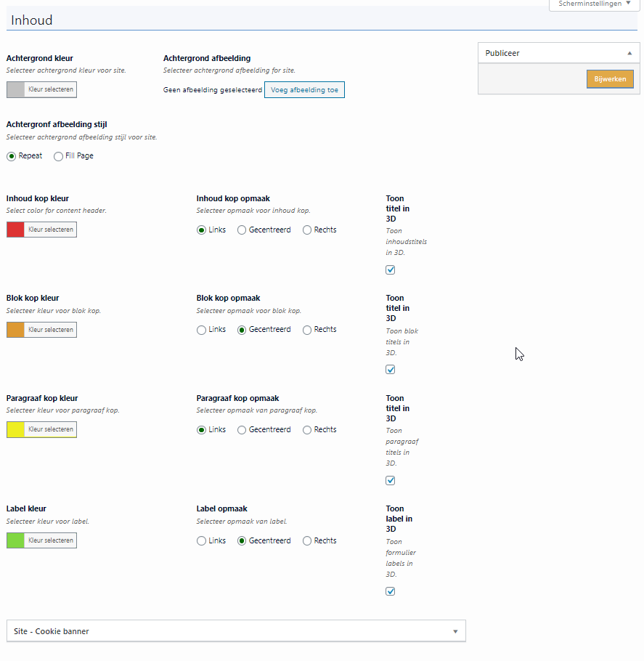
Task: Choose Gecentreerd for Paragraaf kop opmaak
Action: coord(242,430)
